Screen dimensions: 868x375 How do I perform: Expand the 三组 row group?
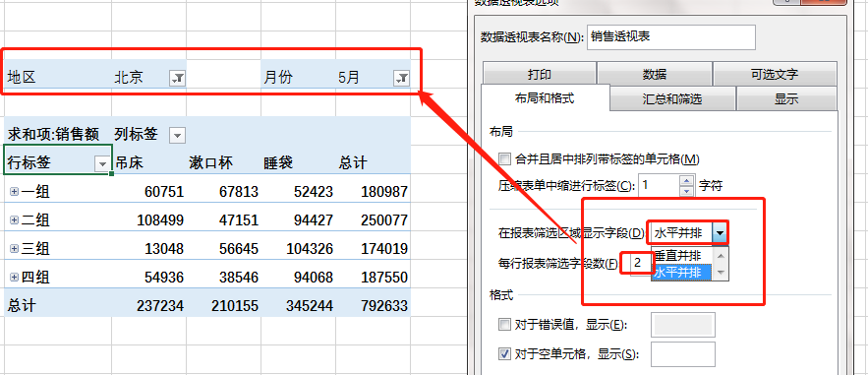14,249
